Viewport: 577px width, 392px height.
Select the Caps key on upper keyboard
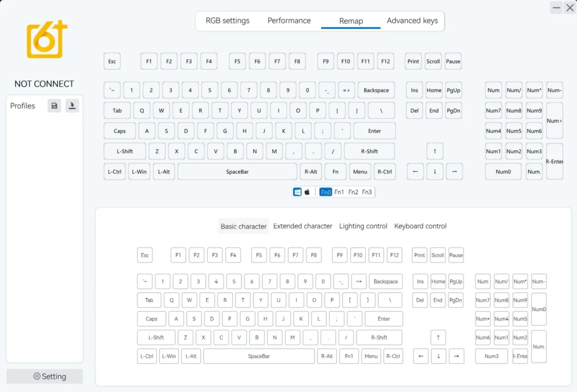(x=119, y=131)
